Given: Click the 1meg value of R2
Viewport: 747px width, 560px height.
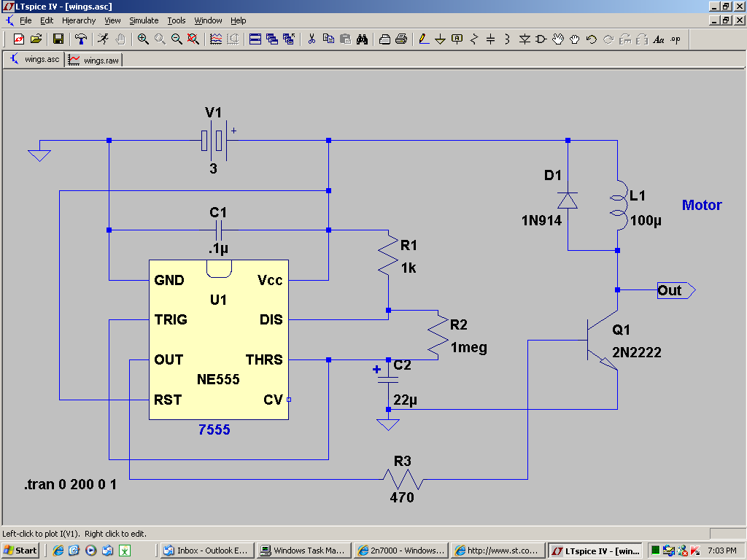Looking at the screenshot, I should (x=469, y=348).
